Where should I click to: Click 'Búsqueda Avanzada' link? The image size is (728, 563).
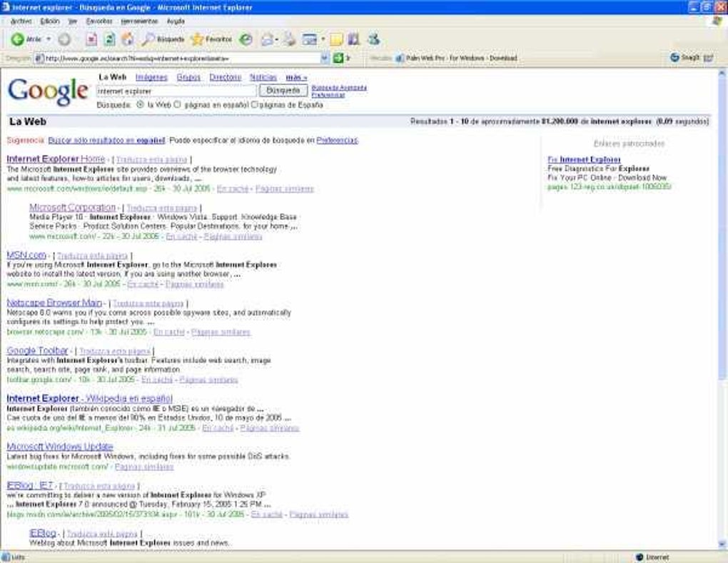[x=339, y=88]
